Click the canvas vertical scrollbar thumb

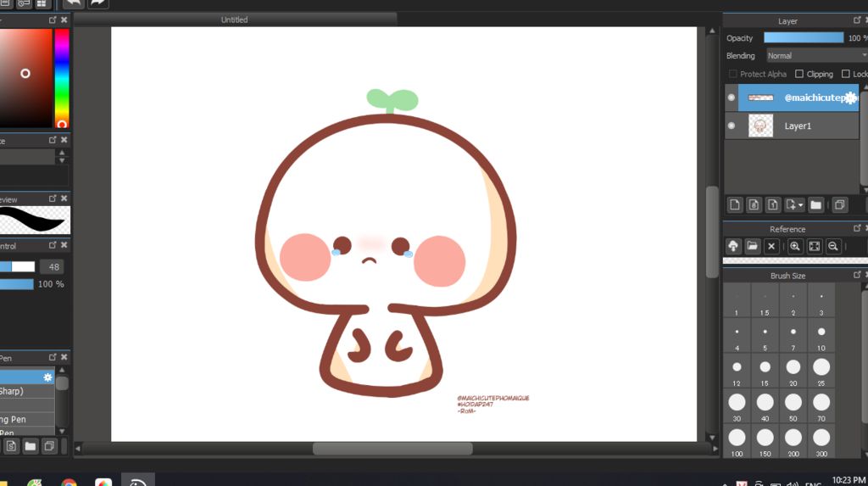pos(712,232)
